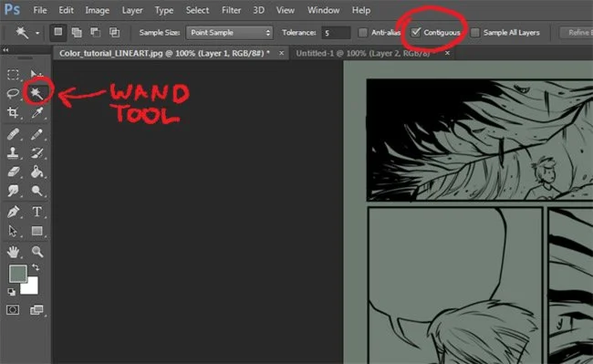Click the Refine Edge button
Image resolution: width=593 pixels, height=364 pixels.
point(576,33)
